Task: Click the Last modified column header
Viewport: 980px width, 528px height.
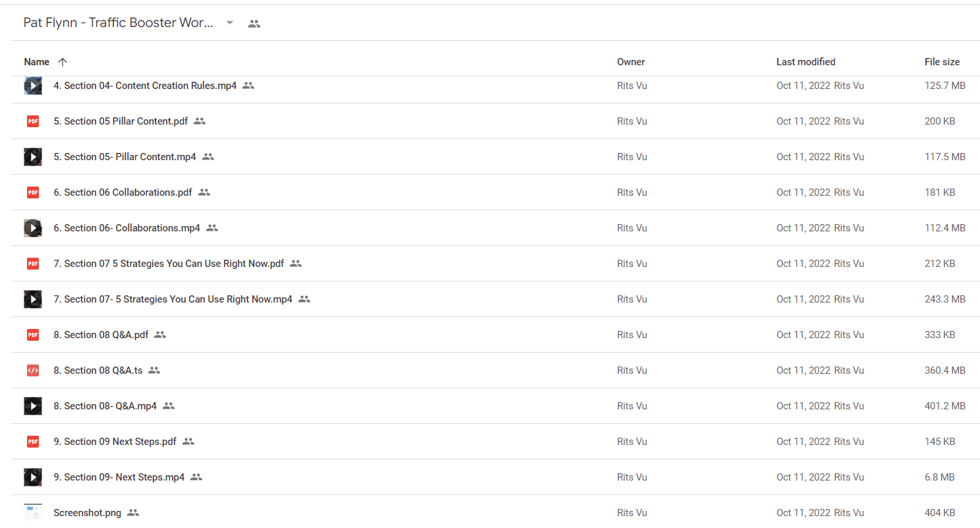Action: [805, 62]
